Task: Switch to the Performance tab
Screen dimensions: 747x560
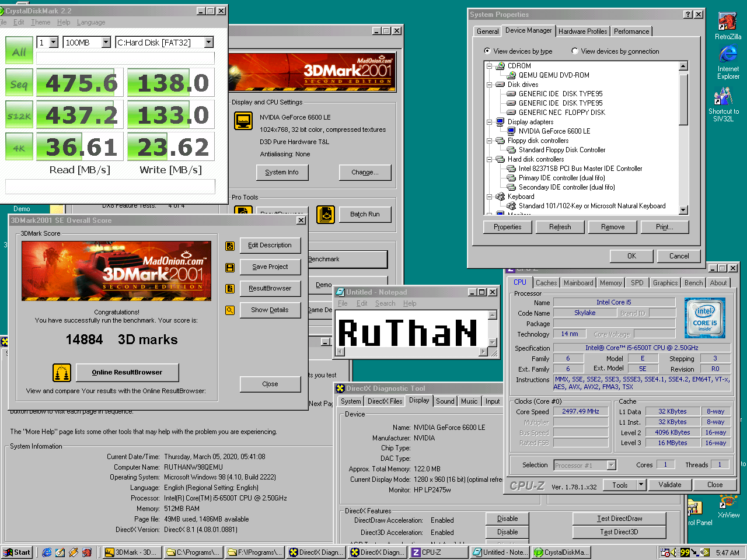Action: (x=631, y=32)
